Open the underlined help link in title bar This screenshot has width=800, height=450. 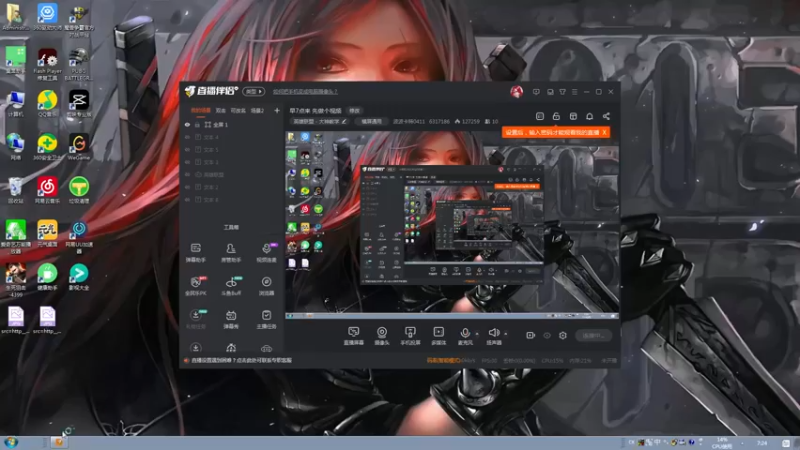click(305, 92)
